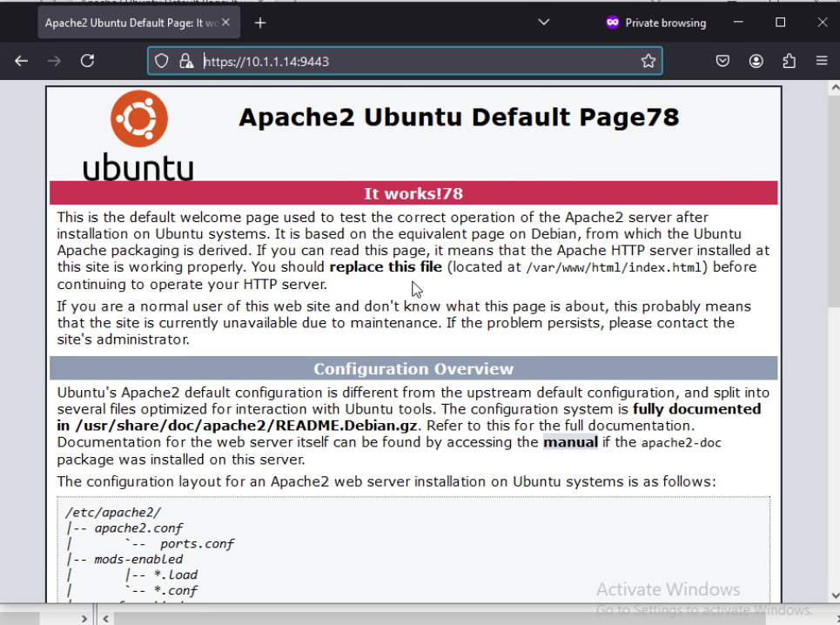Expand the list all tabs chevron
Viewport: 840px width, 625px height.
click(544, 23)
